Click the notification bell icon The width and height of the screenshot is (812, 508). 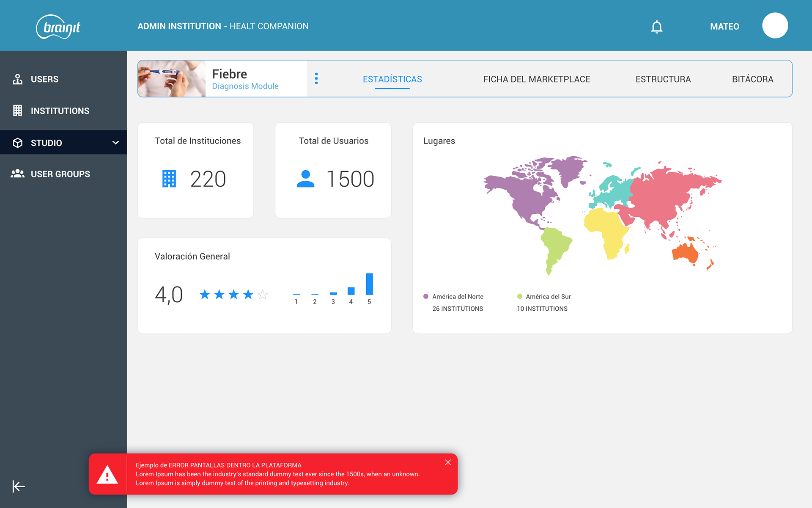click(656, 27)
